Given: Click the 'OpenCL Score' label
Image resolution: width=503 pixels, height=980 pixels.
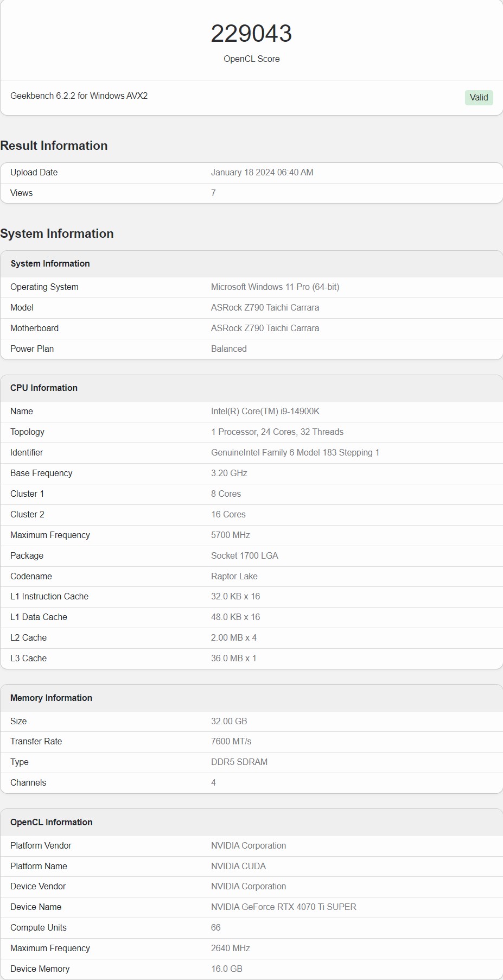Looking at the screenshot, I should pyautogui.click(x=252, y=59).
